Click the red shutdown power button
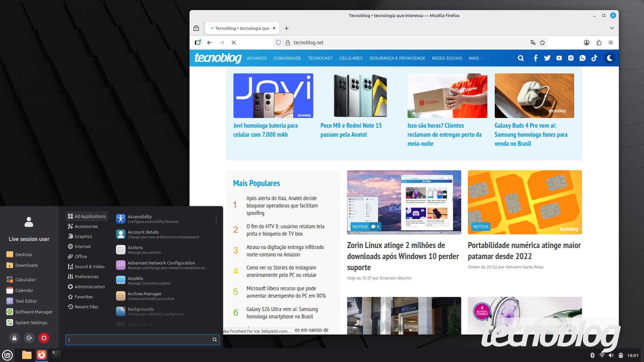 coord(44,338)
